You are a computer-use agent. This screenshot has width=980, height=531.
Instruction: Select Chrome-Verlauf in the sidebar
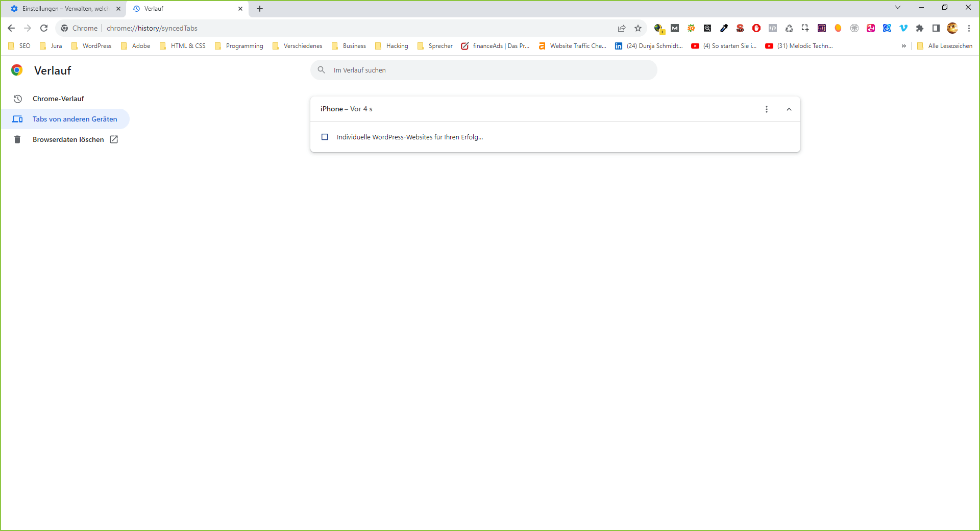58,99
